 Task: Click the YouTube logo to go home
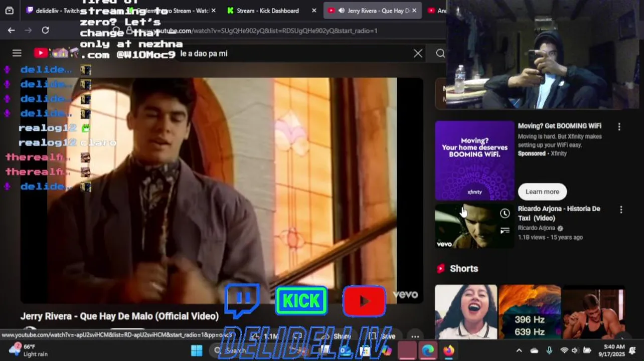pyautogui.click(x=41, y=53)
